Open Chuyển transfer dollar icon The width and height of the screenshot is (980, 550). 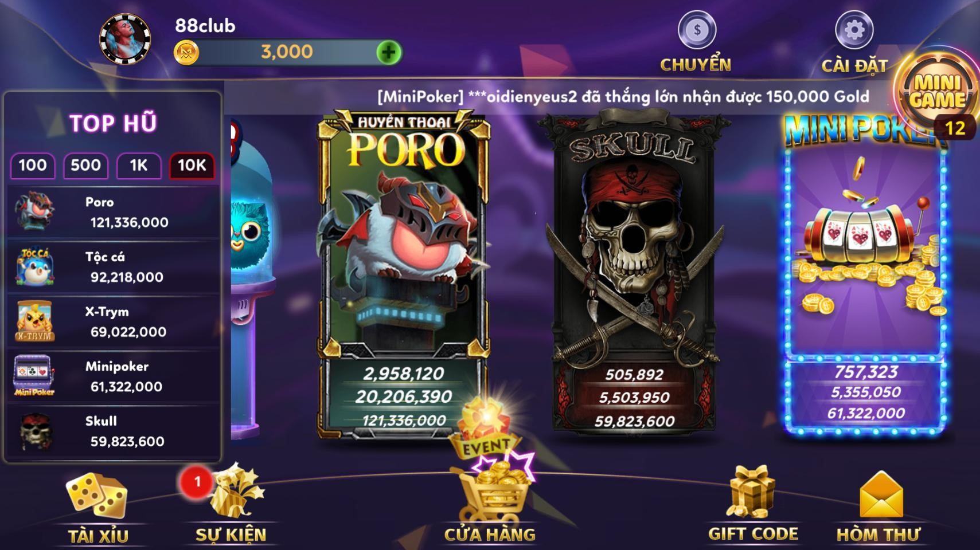[x=697, y=30]
